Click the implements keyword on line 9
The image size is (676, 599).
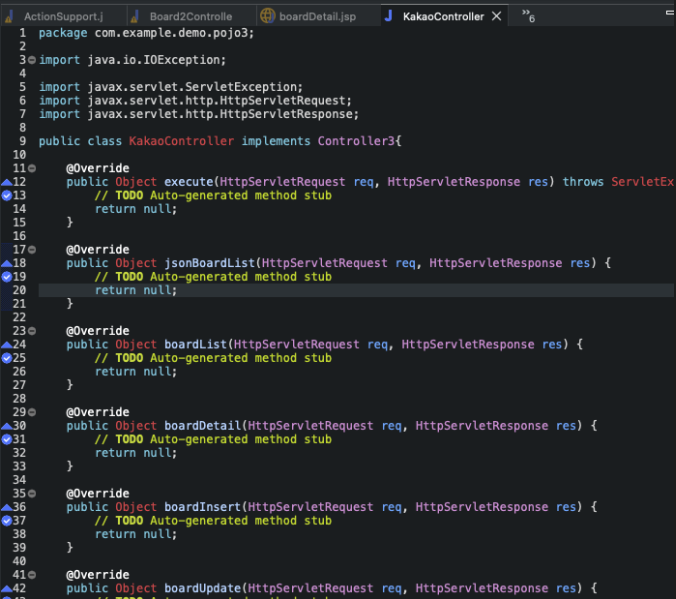click(276, 141)
